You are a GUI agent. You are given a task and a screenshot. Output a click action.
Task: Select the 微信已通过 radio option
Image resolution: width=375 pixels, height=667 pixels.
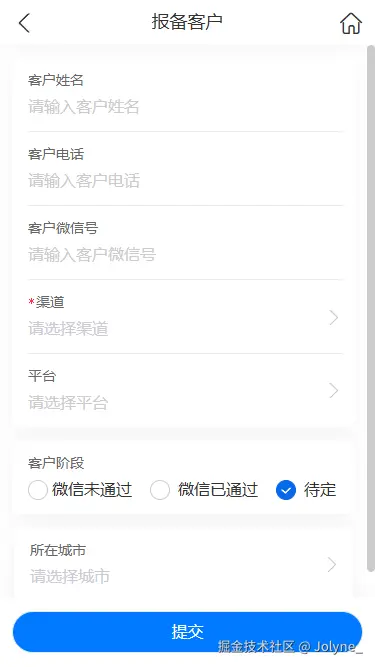[160, 490]
